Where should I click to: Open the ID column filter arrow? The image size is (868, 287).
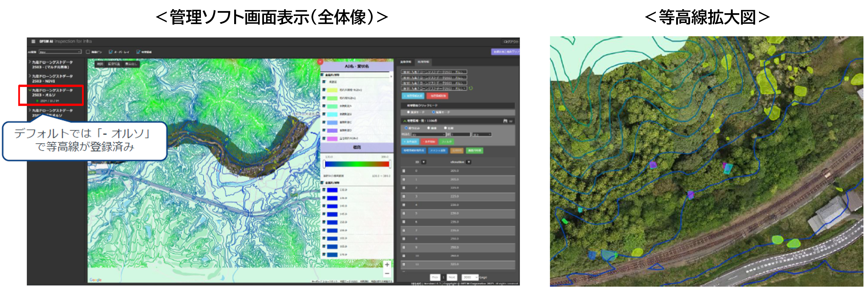pyautogui.click(x=423, y=162)
